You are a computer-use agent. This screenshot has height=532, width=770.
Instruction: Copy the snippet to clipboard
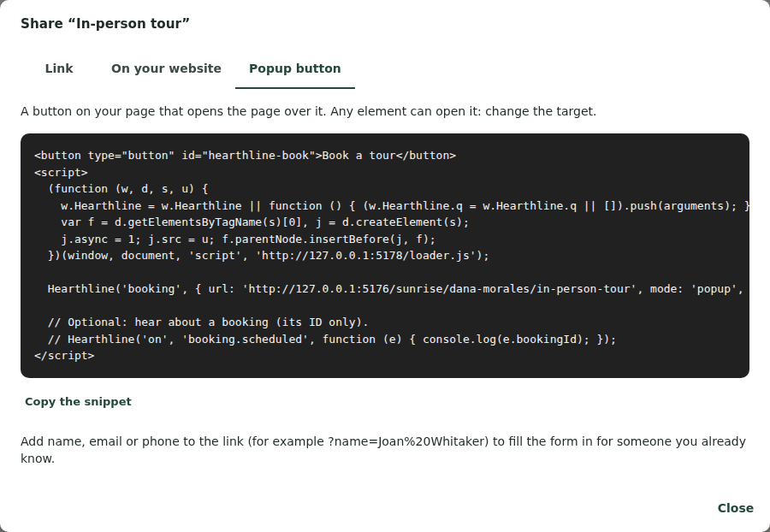[78, 401]
